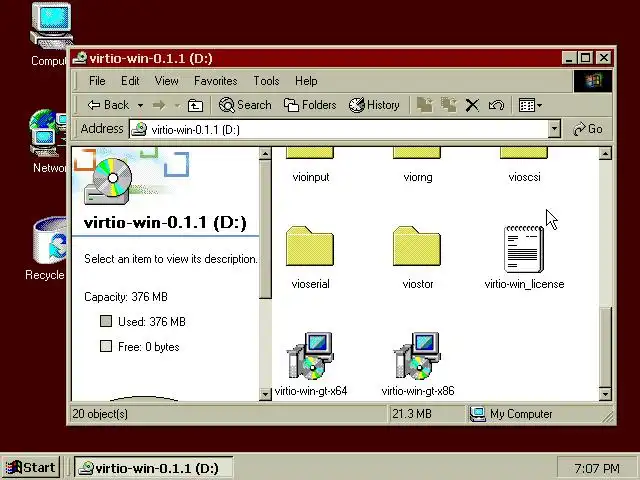640x480 pixels.
Task: Select the viorng folder label
Action: [418, 177]
